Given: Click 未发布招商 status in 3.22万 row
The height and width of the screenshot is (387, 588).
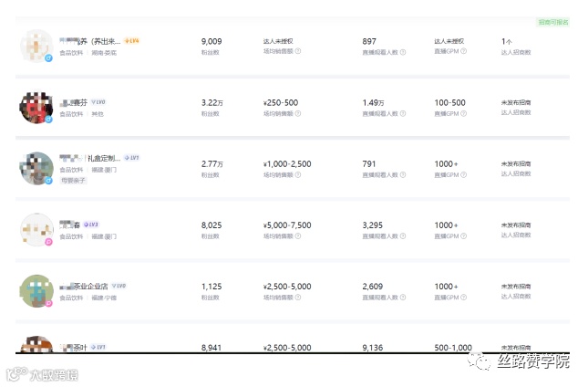Looking at the screenshot, I should coord(517,103).
